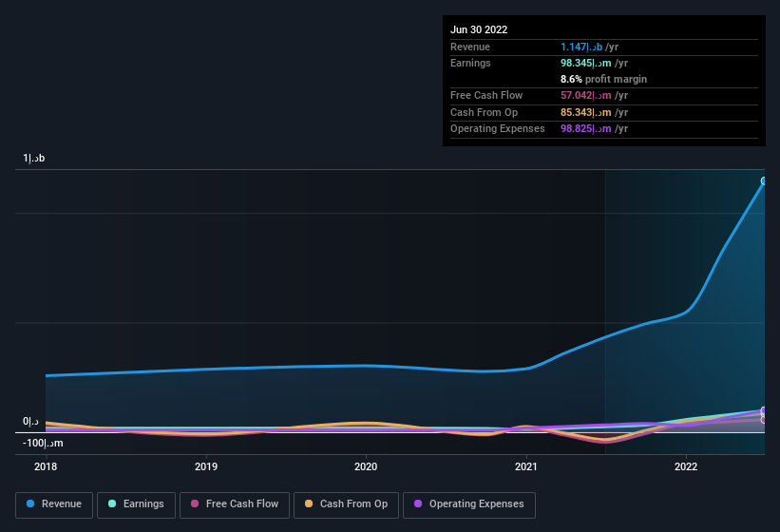Click the top y-axis label 1b
This screenshot has height=532, width=780.
pyautogui.click(x=34, y=158)
